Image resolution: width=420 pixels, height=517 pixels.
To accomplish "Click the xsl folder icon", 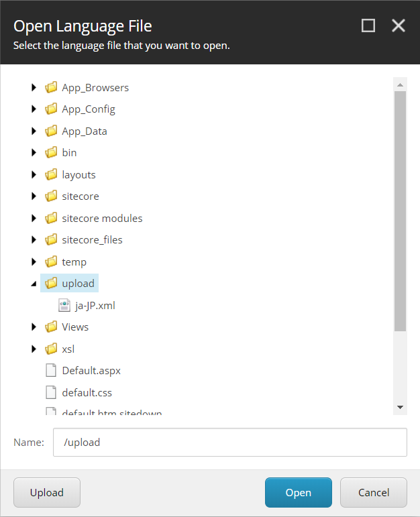I will pyautogui.click(x=51, y=349).
